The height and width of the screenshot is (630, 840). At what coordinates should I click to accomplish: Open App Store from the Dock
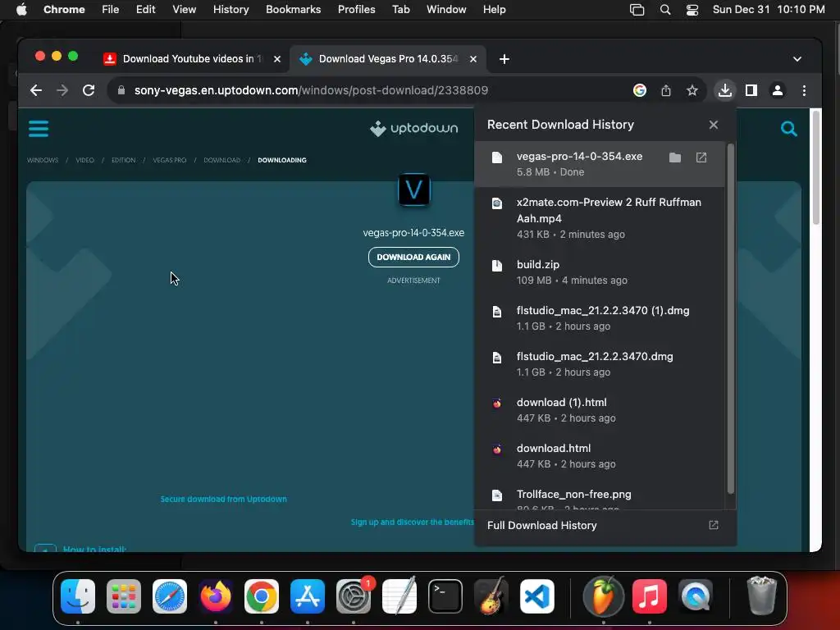click(308, 596)
